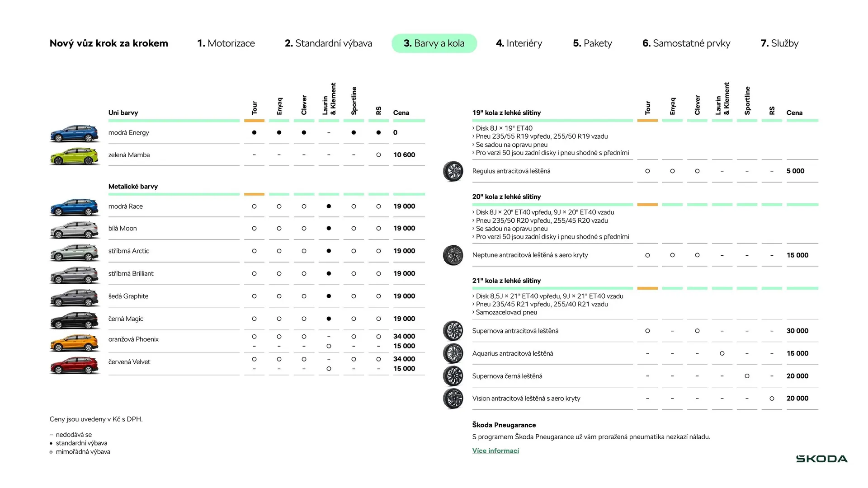This screenshot has height=488, width=868.
Task: Click the 19" kola z lehké slitiny heading
Action: click(x=506, y=113)
